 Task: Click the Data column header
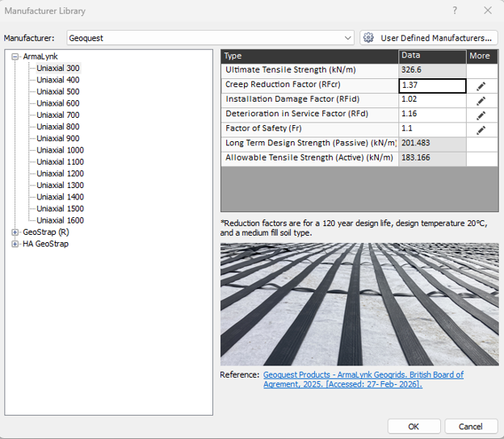pos(432,56)
